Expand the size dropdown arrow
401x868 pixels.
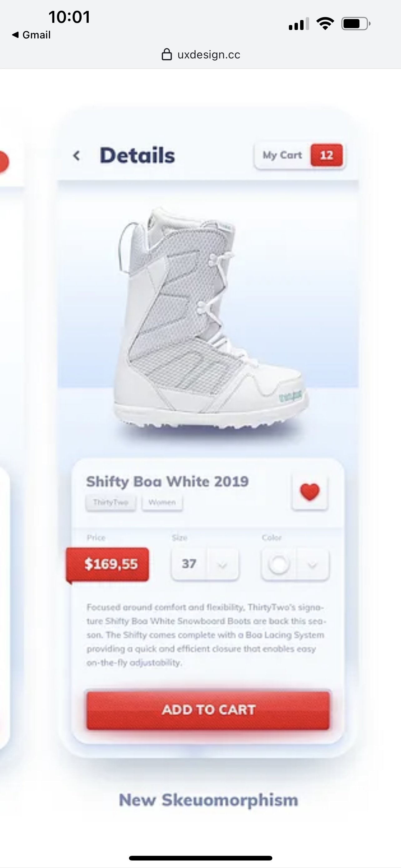coord(222,564)
